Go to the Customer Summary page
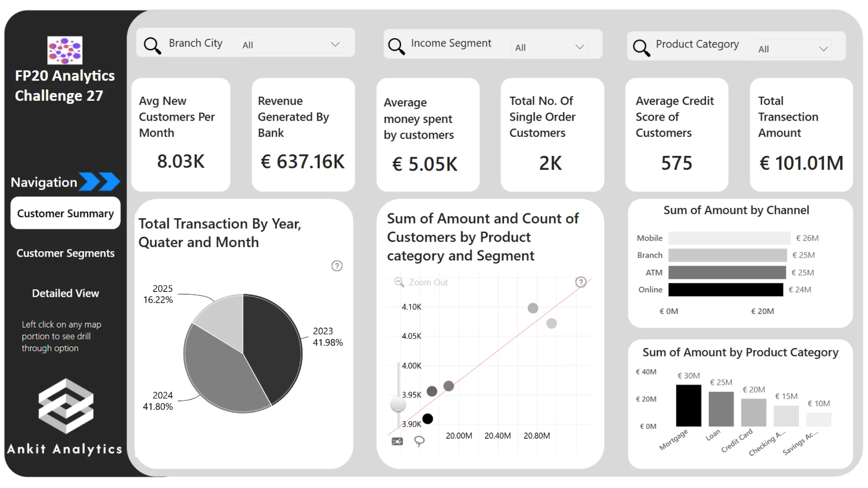 click(x=66, y=213)
